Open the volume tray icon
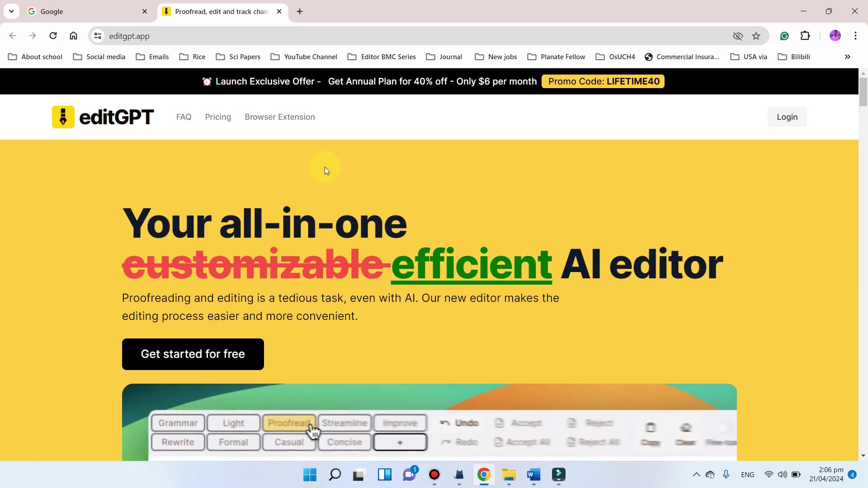 click(782, 474)
